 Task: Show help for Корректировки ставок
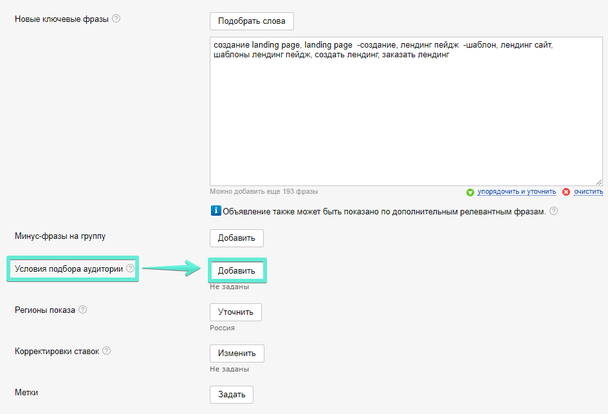(106, 351)
